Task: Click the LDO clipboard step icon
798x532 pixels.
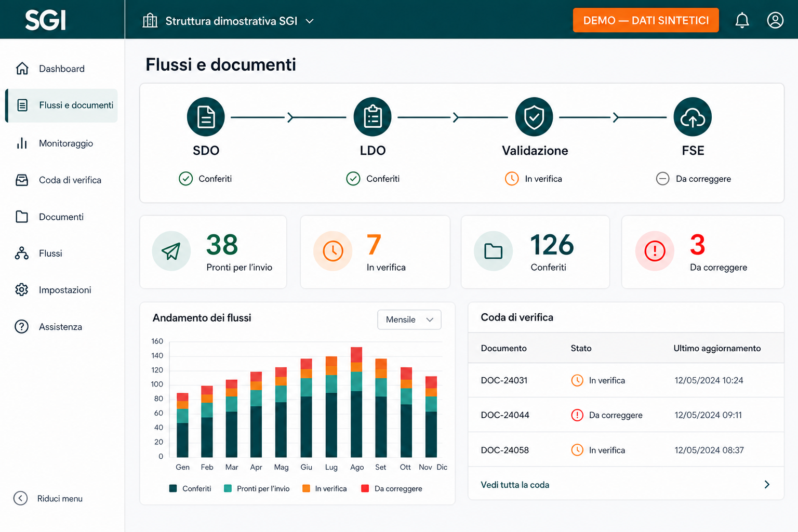Action: 373,117
